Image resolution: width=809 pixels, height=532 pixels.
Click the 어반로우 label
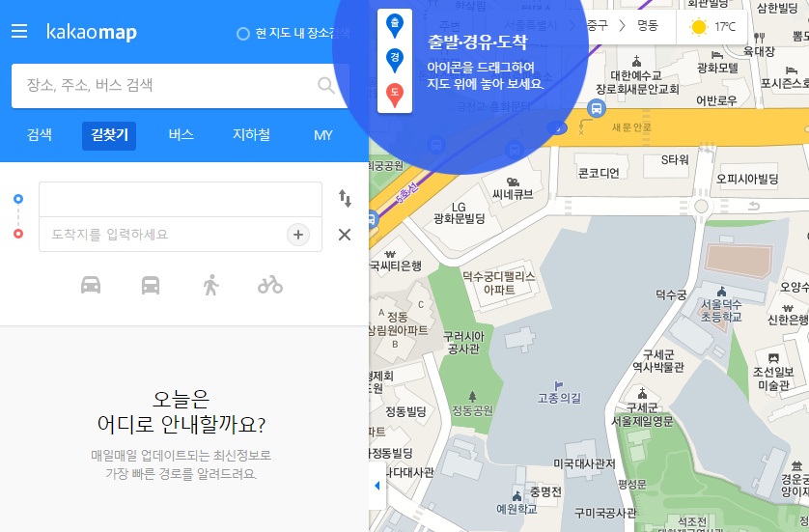click(716, 100)
